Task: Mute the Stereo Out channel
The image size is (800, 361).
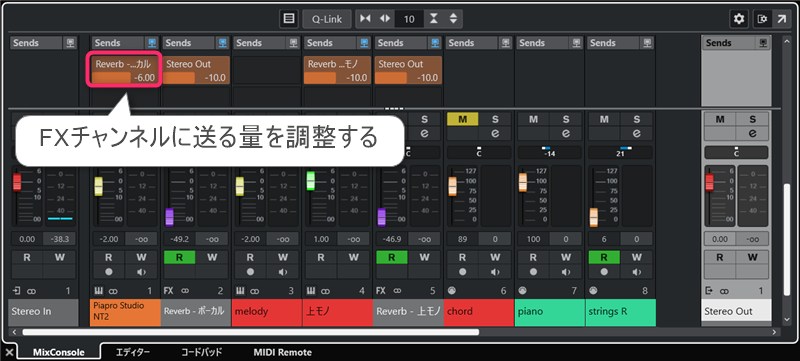Action: [720, 119]
